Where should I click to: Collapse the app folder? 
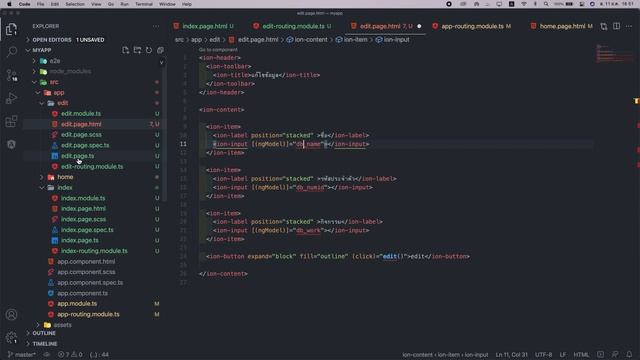59,93
